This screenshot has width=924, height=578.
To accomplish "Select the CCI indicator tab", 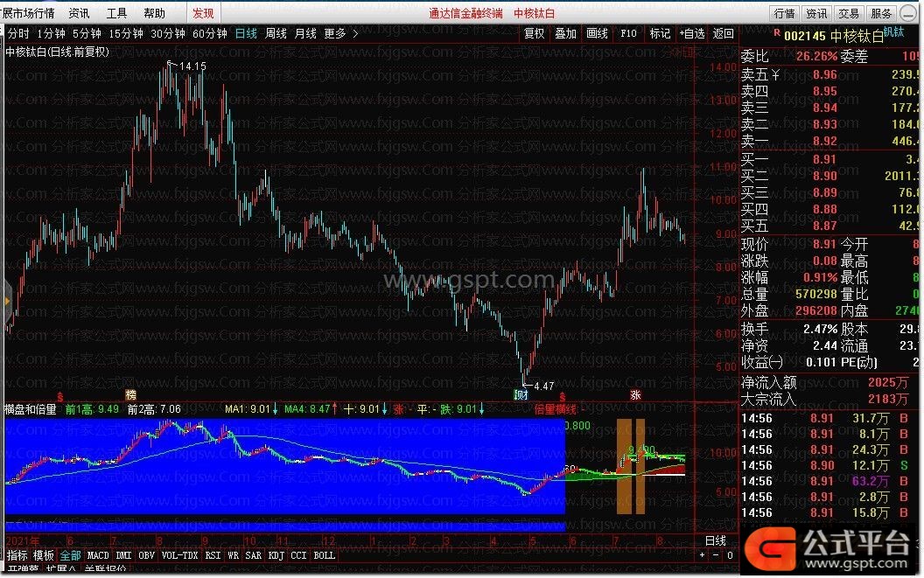I will (298, 555).
